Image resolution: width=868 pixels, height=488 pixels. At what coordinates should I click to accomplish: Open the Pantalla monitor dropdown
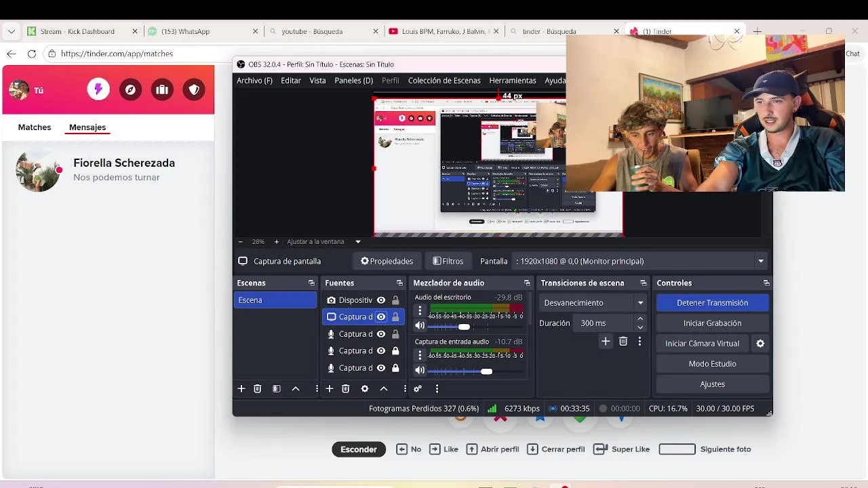(x=761, y=261)
